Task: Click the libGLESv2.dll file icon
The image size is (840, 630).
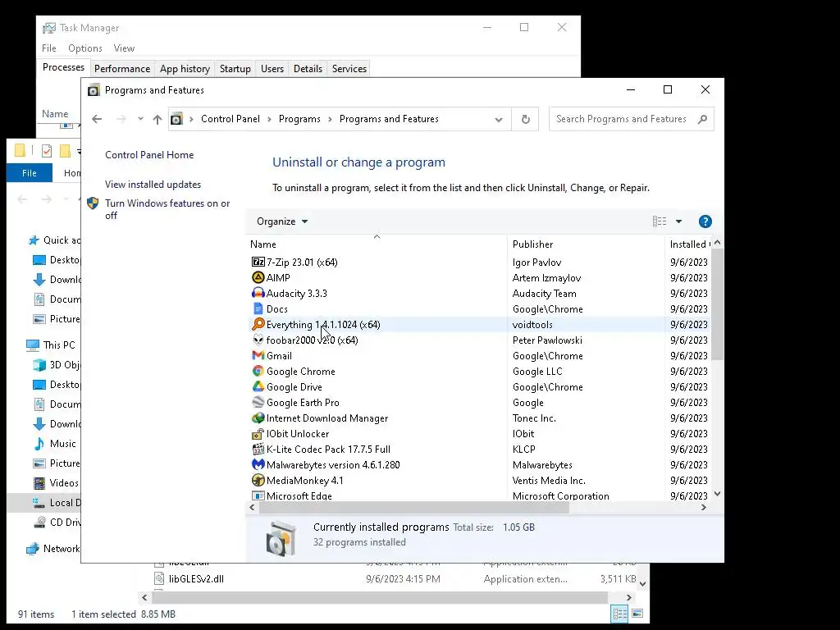Action: [x=159, y=578]
